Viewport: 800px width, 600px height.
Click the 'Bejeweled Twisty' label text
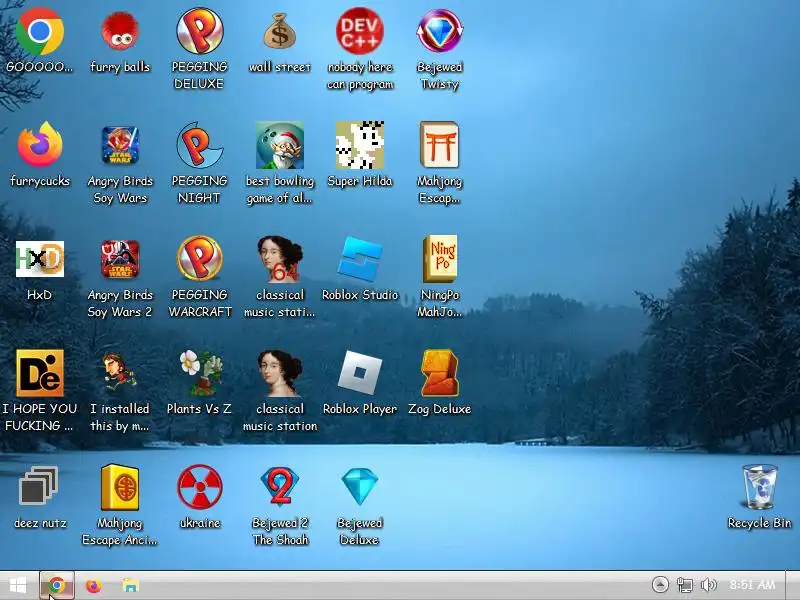439,75
